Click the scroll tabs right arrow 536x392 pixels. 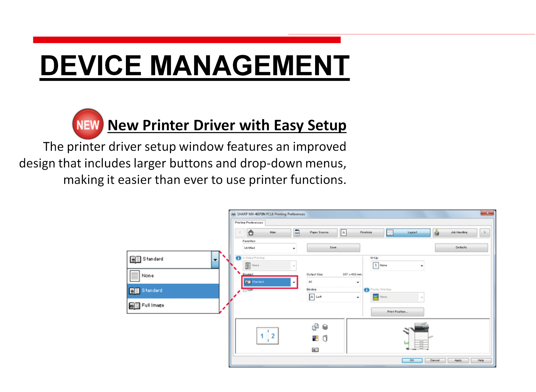(x=484, y=232)
